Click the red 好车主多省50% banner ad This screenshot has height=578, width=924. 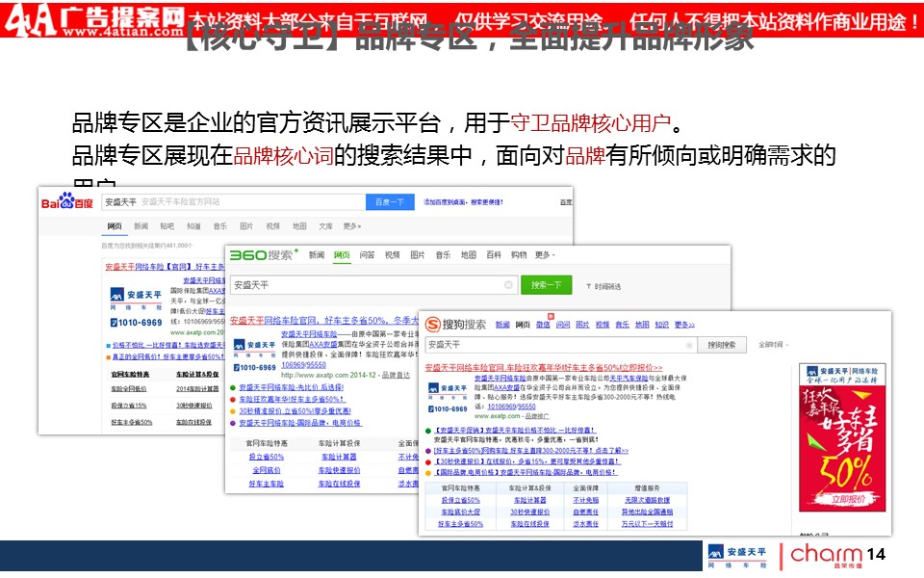843,437
